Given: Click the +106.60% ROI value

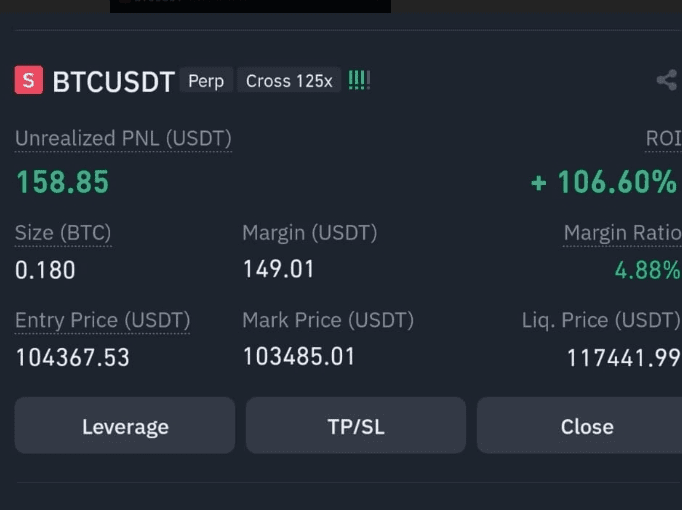Looking at the screenshot, I should point(603,182).
